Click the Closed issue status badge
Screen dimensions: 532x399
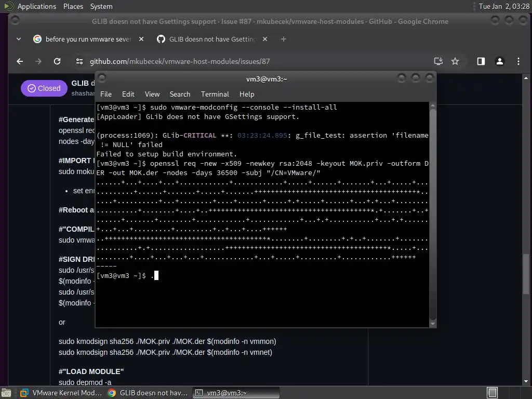pos(44,88)
